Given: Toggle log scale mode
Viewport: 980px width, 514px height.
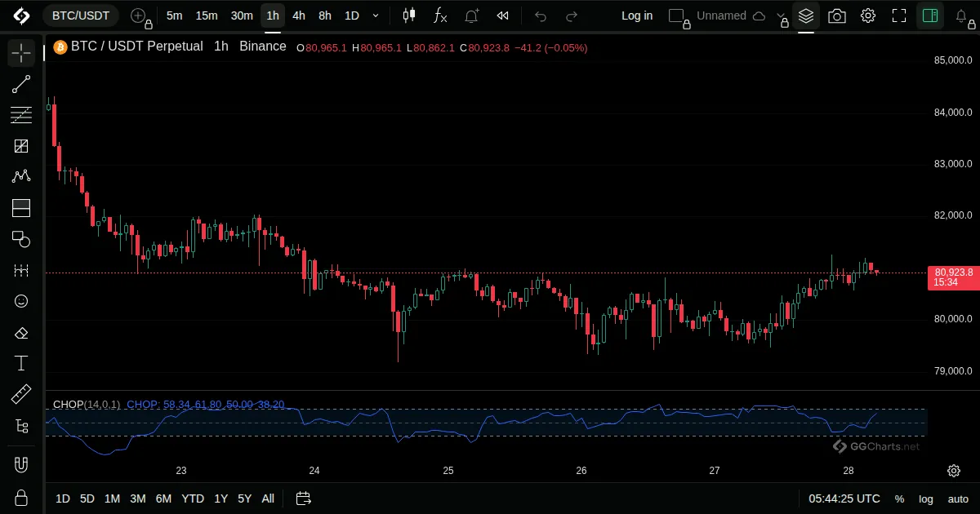Looking at the screenshot, I should point(925,498).
